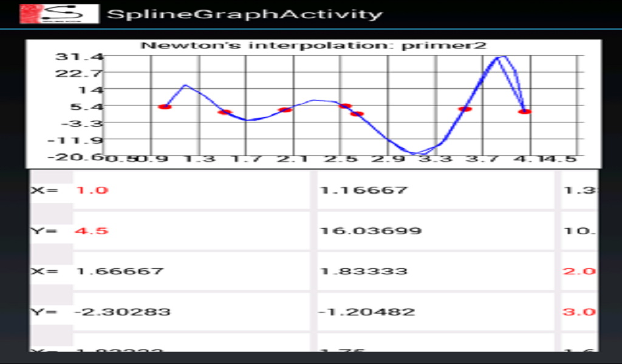Click the y-axis label -3.3
Image resolution: width=622 pixels, height=364 pixels.
point(81,124)
